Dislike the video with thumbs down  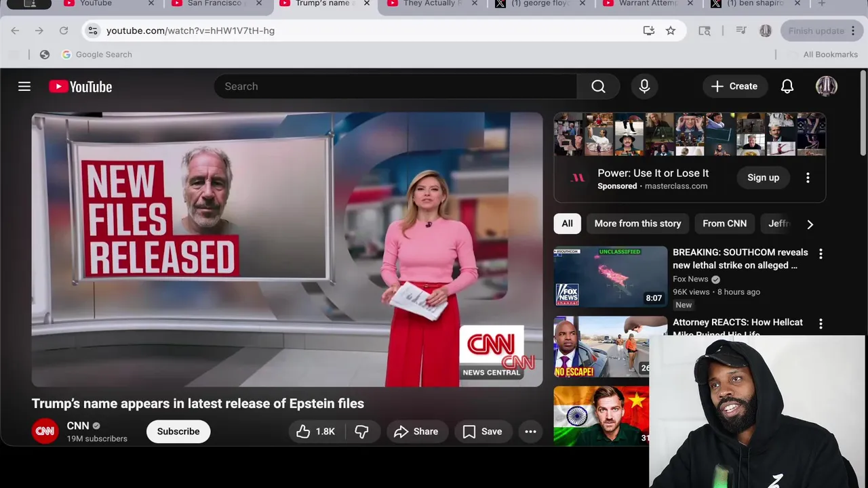[x=361, y=431]
